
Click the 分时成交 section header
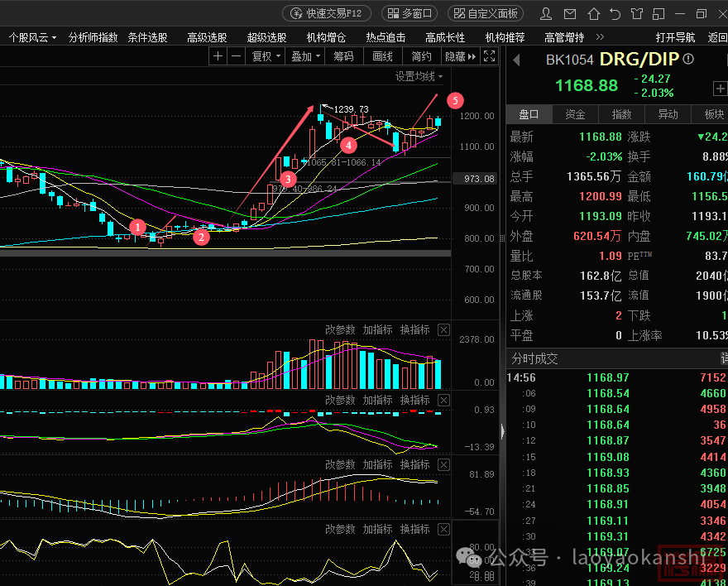pos(534,358)
